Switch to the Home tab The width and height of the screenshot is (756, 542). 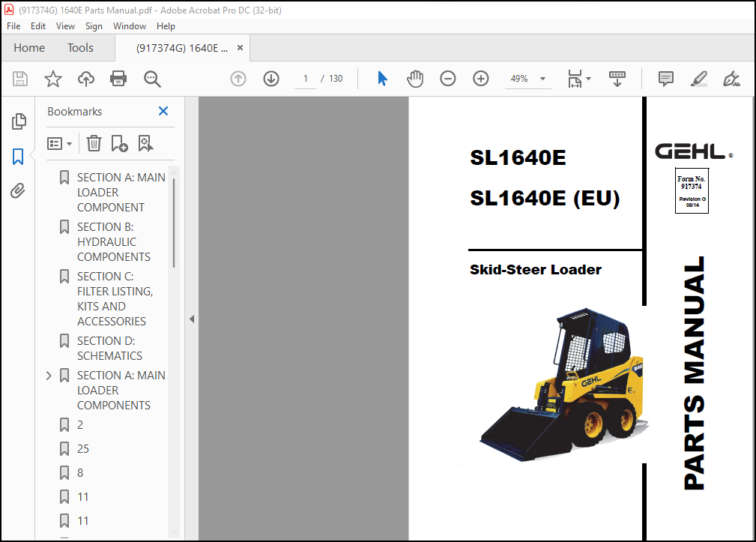[x=29, y=48]
